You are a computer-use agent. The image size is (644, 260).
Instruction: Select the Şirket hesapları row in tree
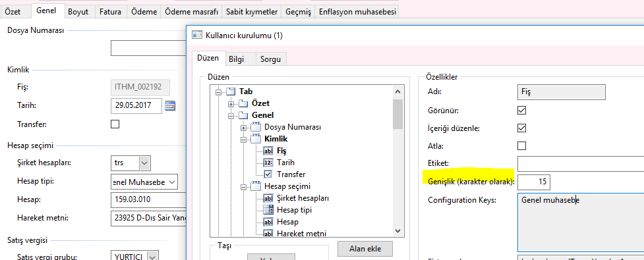pyautogui.click(x=303, y=198)
